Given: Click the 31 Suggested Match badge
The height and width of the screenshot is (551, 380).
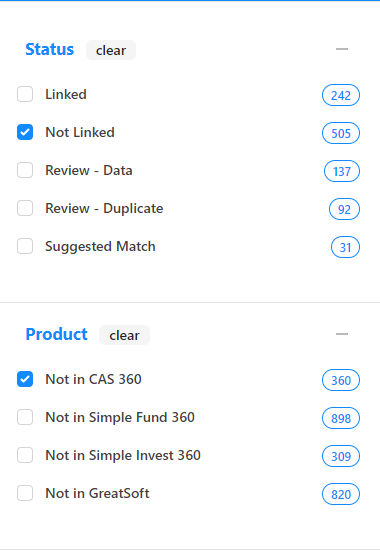Looking at the screenshot, I should [345, 247].
